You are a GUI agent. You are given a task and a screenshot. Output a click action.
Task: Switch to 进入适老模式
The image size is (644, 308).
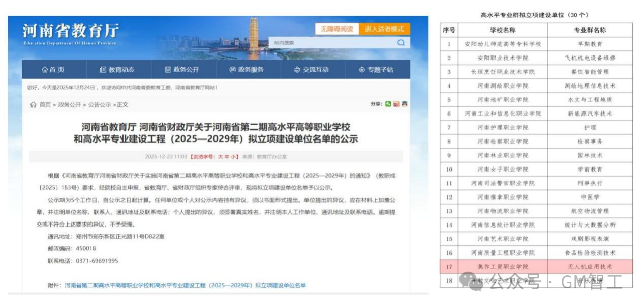click(x=384, y=29)
